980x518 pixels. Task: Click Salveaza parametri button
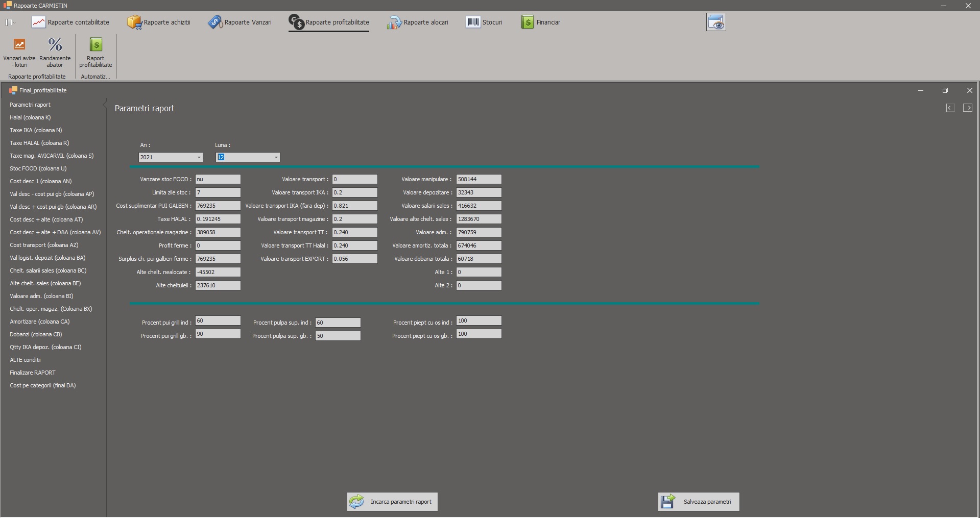click(699, 502)
